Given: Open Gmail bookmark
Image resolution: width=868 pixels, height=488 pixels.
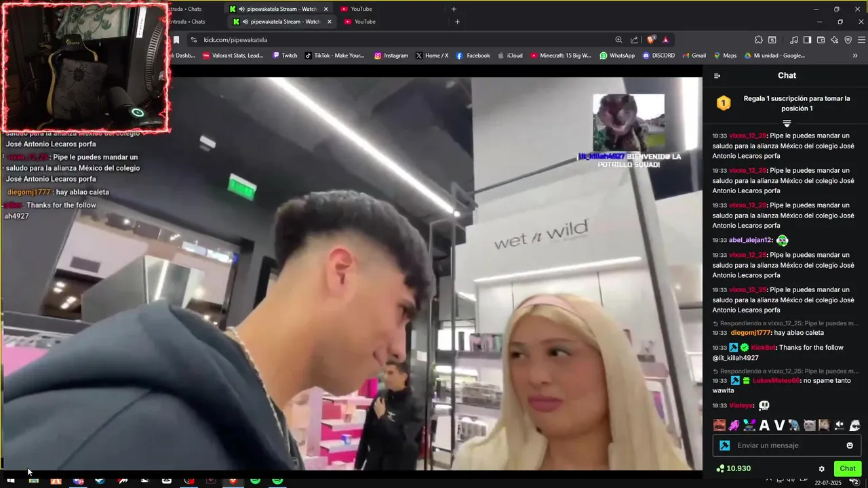Looking at the screenshot, I should 694,56.
